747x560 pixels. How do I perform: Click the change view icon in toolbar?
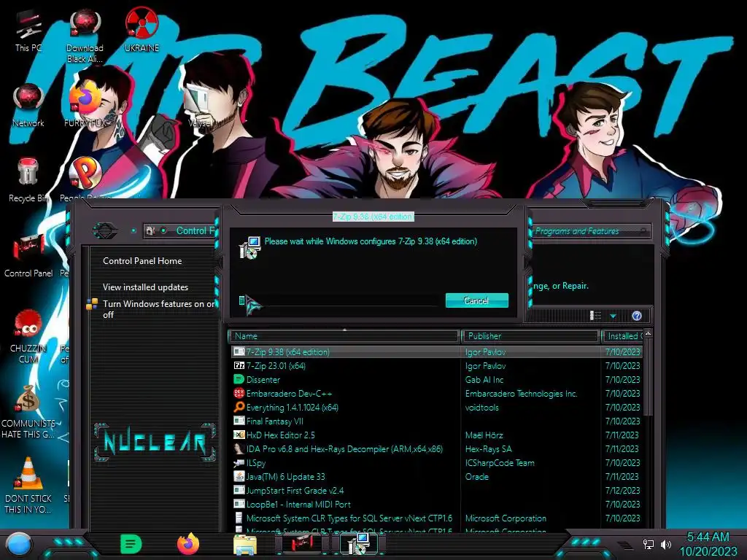595,316
